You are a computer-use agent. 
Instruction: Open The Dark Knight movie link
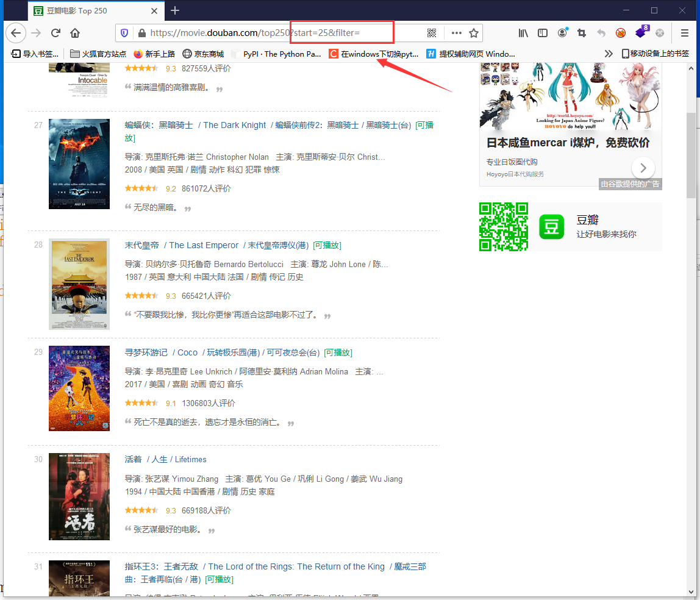(234, 125)
